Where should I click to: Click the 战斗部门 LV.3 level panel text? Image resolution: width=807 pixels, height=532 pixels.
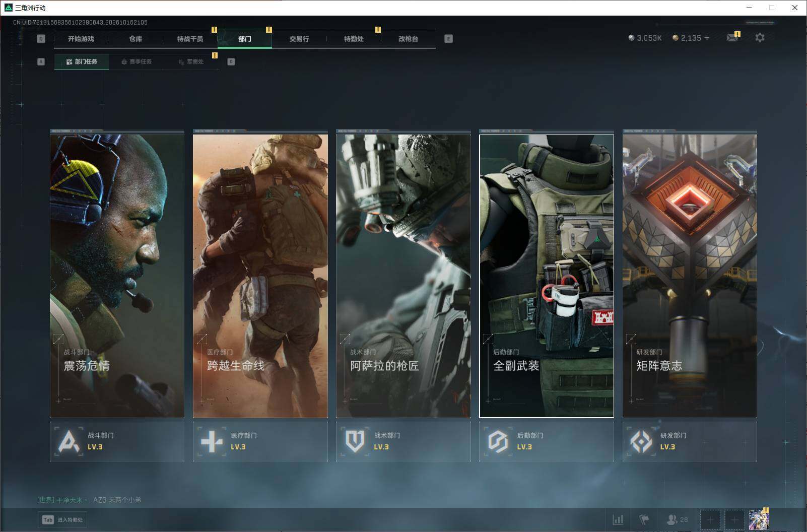pos(100,441)
